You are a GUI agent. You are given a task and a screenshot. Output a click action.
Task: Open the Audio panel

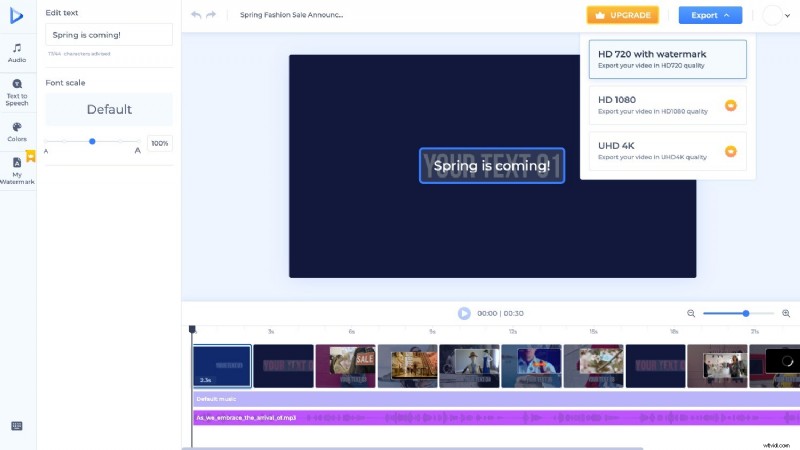[x=17, y=53]
